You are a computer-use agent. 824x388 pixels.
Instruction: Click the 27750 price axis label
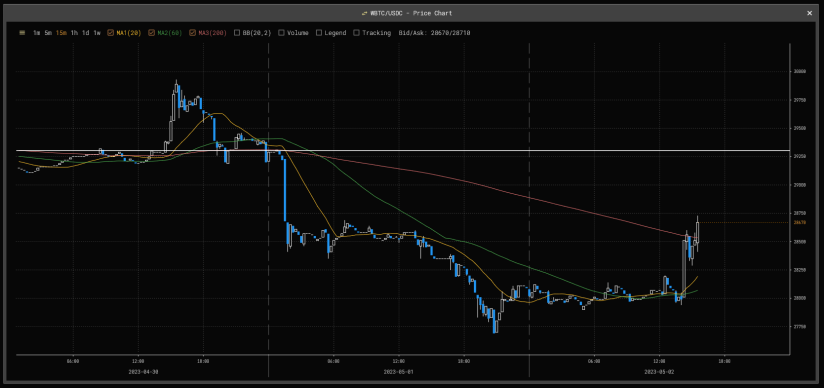(x=800, y=326)
